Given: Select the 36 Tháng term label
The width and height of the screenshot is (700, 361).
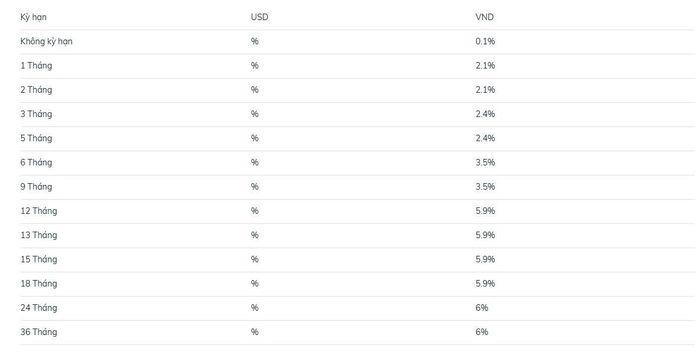Looking at the screenshot, I should [39, 332].
